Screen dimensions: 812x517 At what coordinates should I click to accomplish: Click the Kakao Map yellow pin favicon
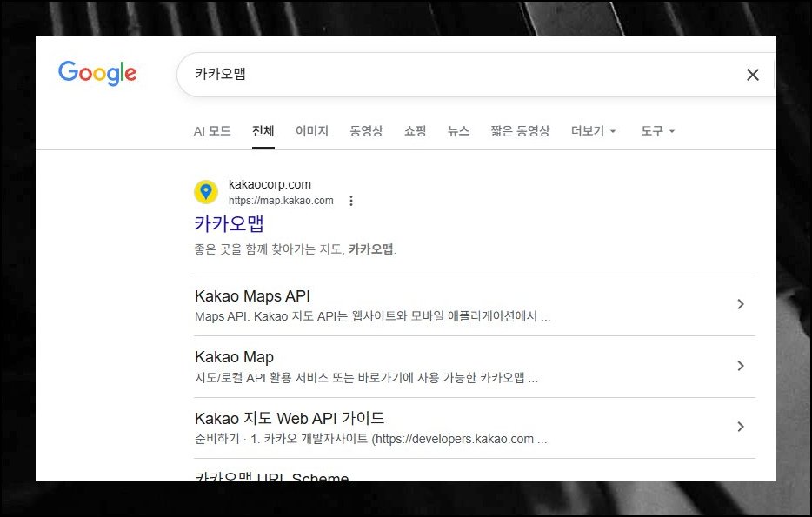click(x=205, y=192)
